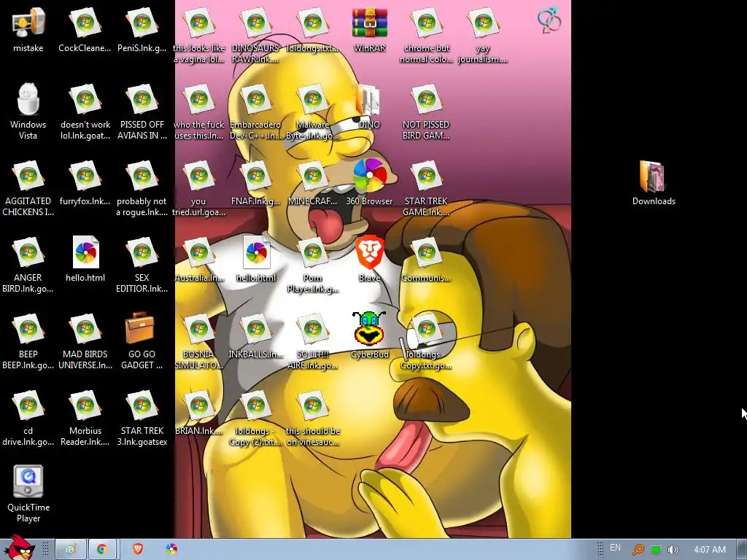Open the 'MAD BIRDS UNIVERSE' shortcut
747x560 pixels.
[85, 341]
